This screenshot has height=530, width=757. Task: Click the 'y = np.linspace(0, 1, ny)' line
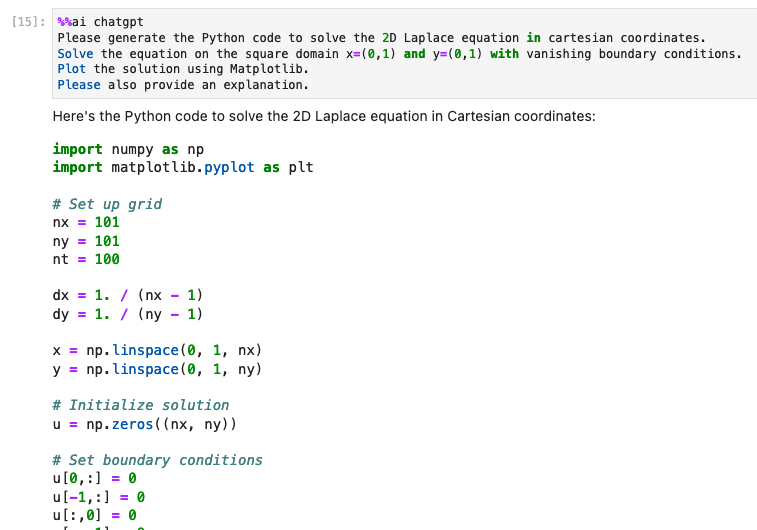[x=157, y=369]
